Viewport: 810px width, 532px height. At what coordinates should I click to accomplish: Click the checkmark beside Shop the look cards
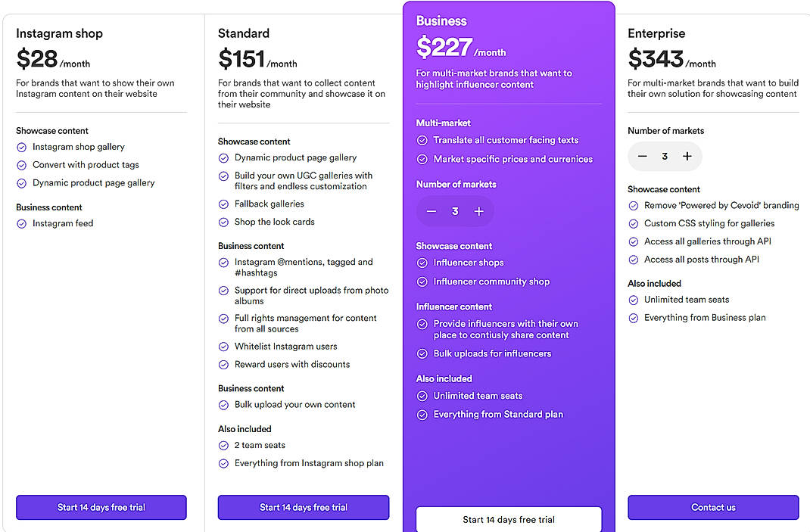click(x=223, y=221)
